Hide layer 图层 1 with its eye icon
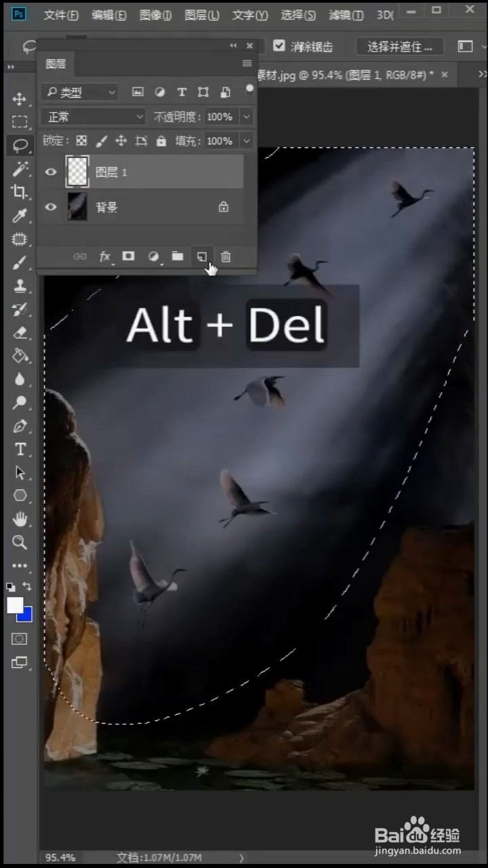Screen dimensions: 488x868 coord(51,172)
